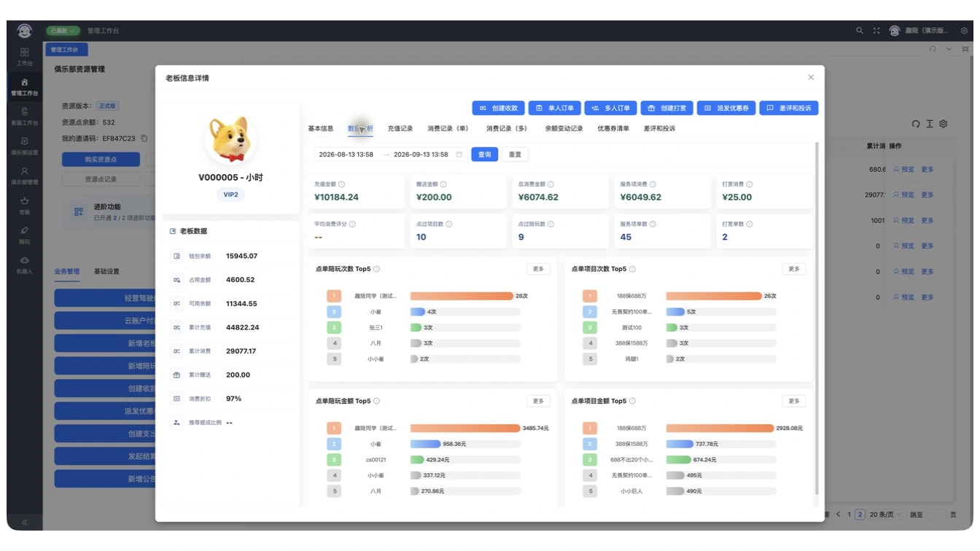Open 20条/页 page size dropdown
The image size is (980, 551).
tap(885, 515)
